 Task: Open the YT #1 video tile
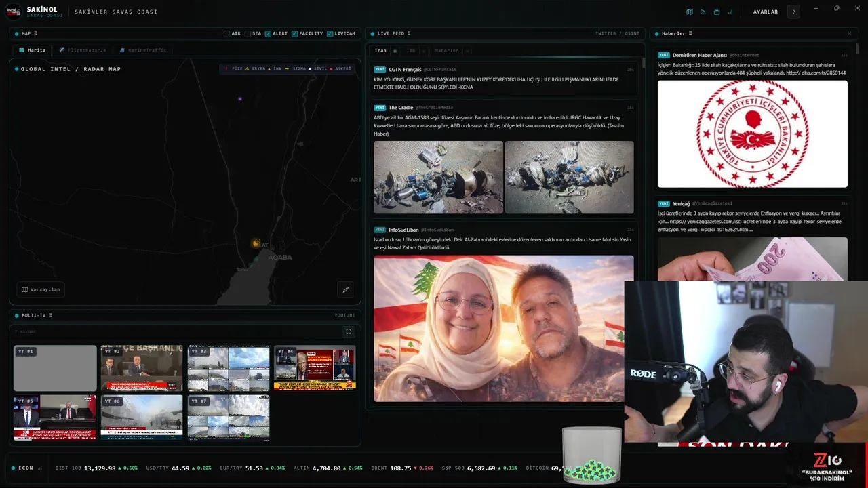coord(55,368)
